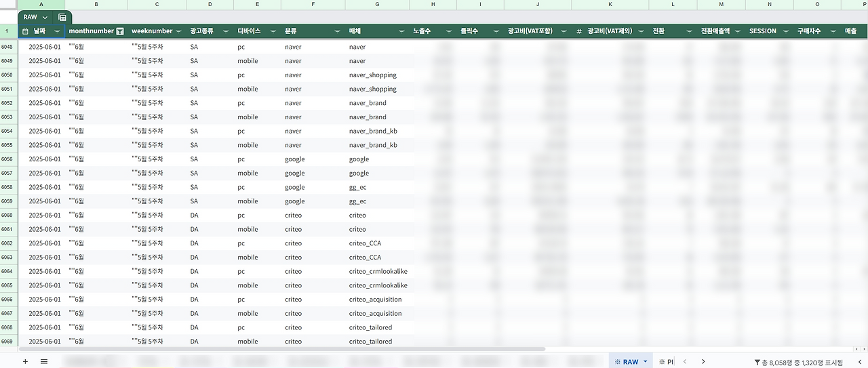
Task: Click 'pc' cell in row 6058
Action: tap(257, 188)
